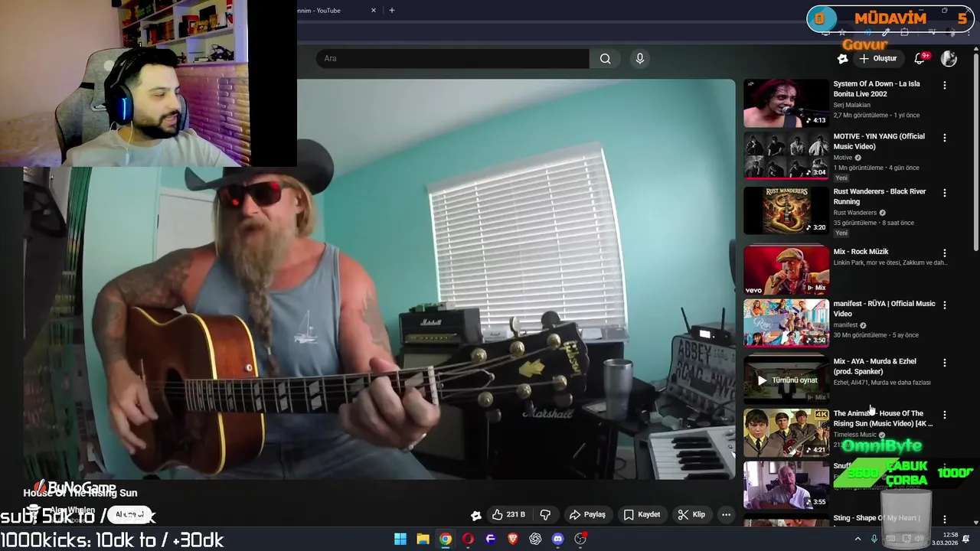
Task: Click the 3:55 duration video thumbnail
Action: [x=786, y=484]
